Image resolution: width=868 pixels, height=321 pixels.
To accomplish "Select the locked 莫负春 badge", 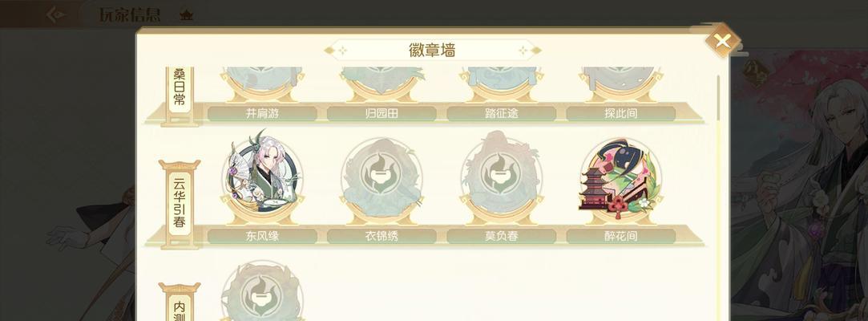I will [501, 177].
